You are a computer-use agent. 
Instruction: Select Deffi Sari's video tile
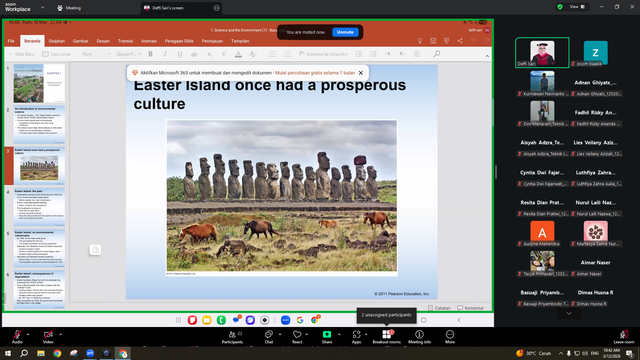click(542, 53)
